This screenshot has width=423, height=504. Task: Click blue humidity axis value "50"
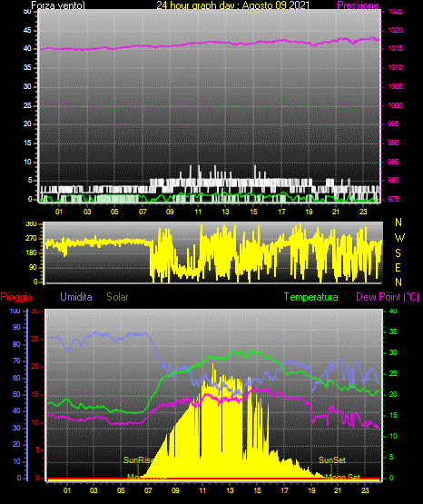click(16, 394)
